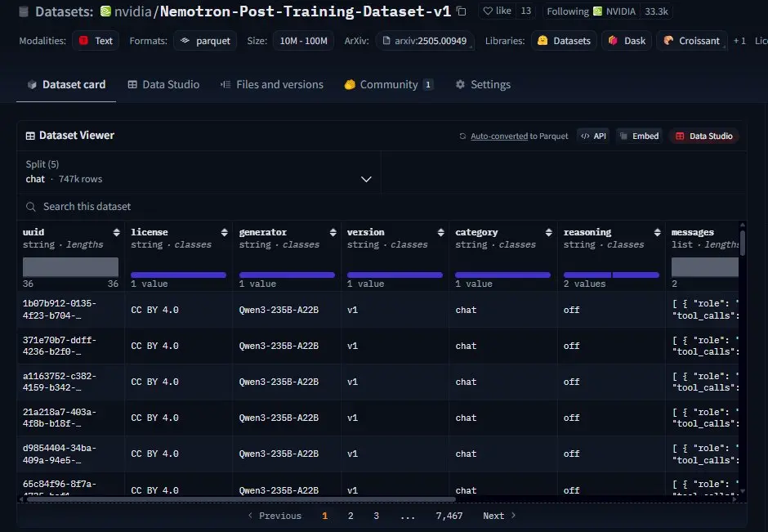
Task: Click v1 in the a1163752 row
Action: pyautogui.click(x=352, y=382)
